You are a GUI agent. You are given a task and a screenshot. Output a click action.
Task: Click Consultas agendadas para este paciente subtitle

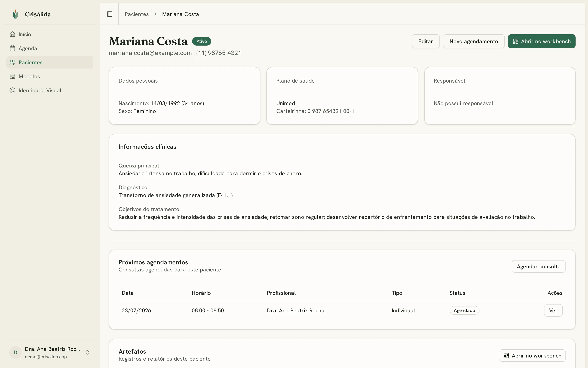click(170, 270)
